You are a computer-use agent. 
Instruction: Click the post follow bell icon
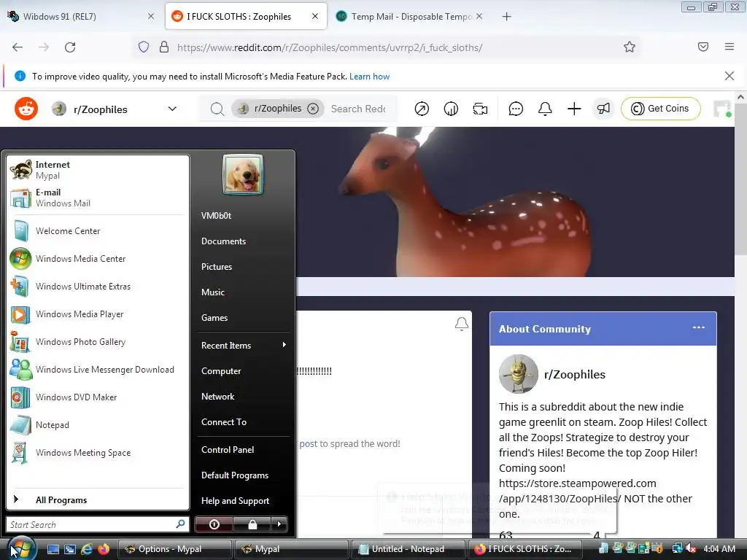point(461,324)
